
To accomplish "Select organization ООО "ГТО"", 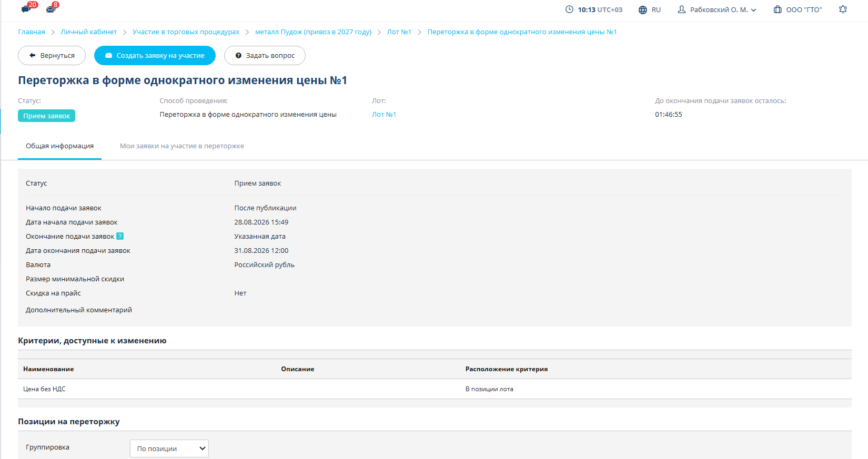I will (804, 10).
